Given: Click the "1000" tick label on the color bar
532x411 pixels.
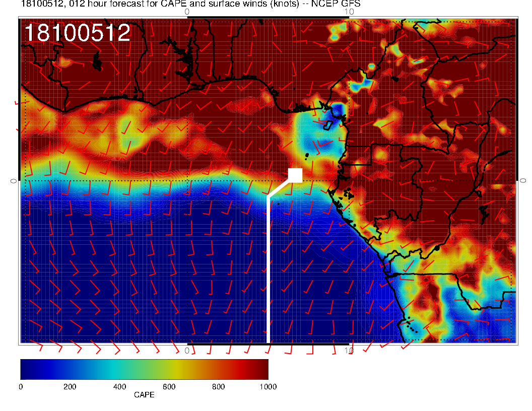Looking at the screenshot, I should pyautogui.click(x=268, y=387).
